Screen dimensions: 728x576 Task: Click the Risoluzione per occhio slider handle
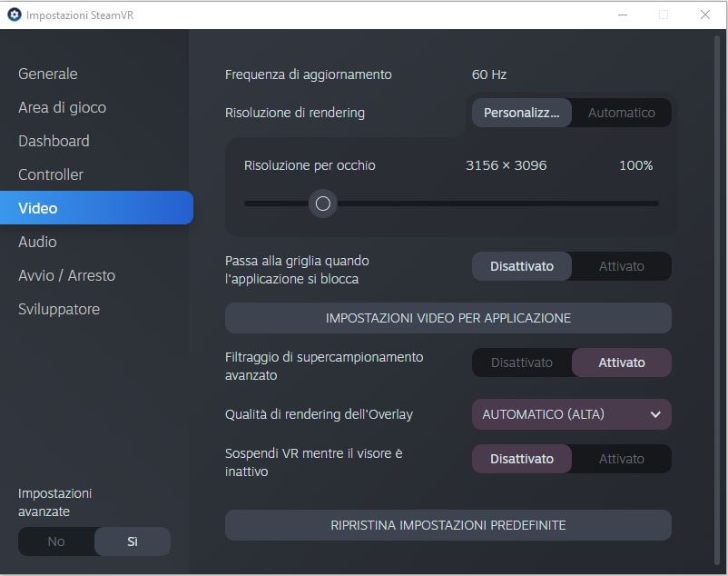(x=322, y=203)
